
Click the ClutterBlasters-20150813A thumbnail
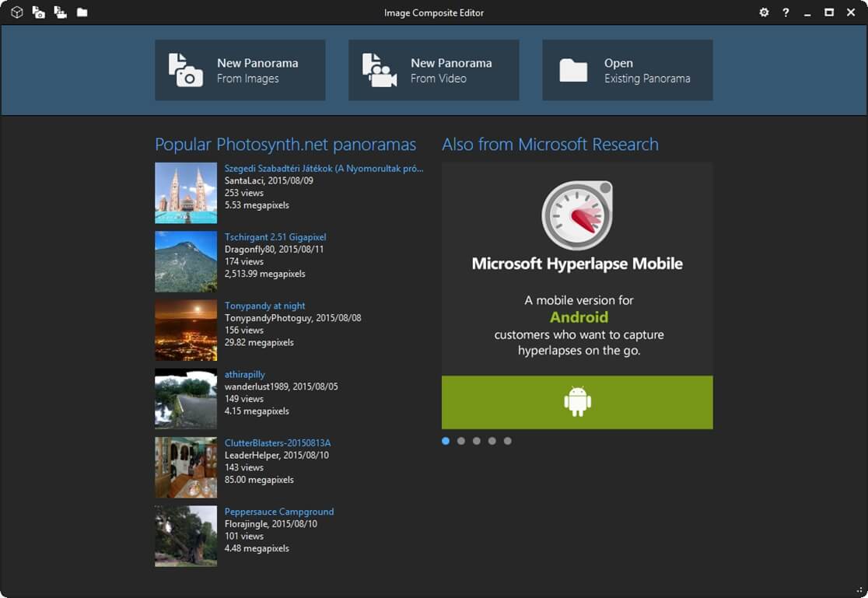(186, 467)
